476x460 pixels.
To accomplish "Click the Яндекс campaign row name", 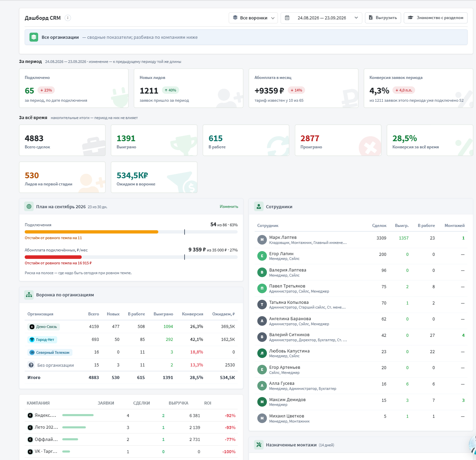I will coord(45,415).
